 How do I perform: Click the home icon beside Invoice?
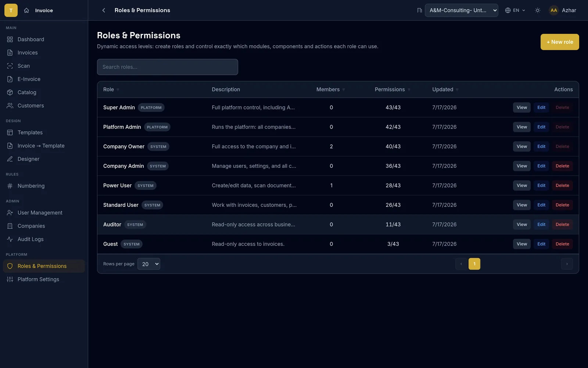point(26,10)
